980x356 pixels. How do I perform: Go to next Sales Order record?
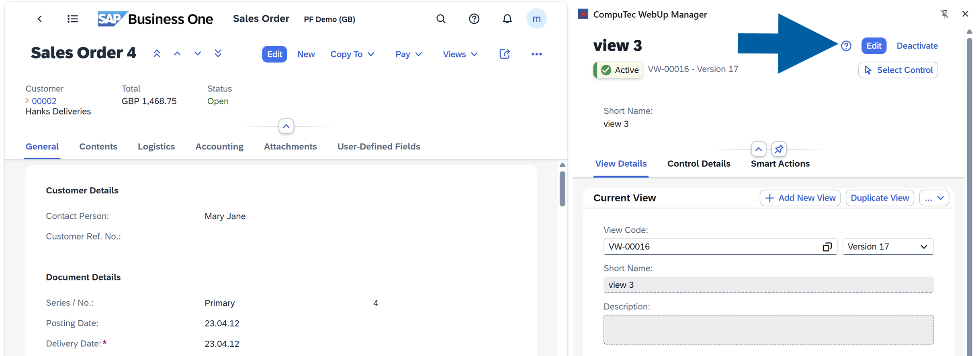coord(198,54)
